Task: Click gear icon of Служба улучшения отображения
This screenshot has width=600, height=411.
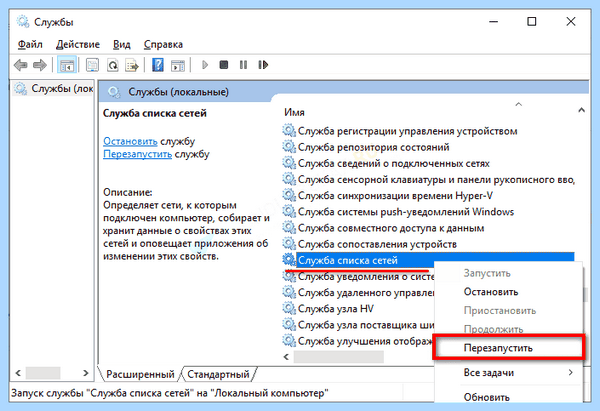Action: (289, 341)
